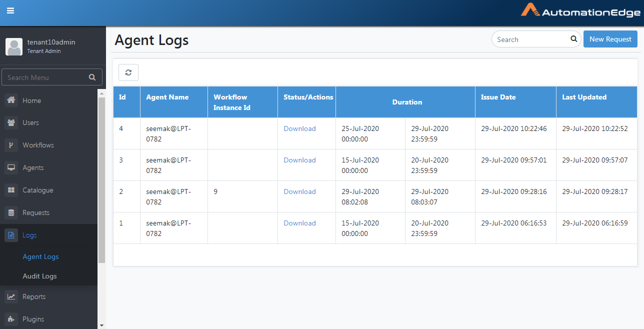Download the log for Id 2

299,191
